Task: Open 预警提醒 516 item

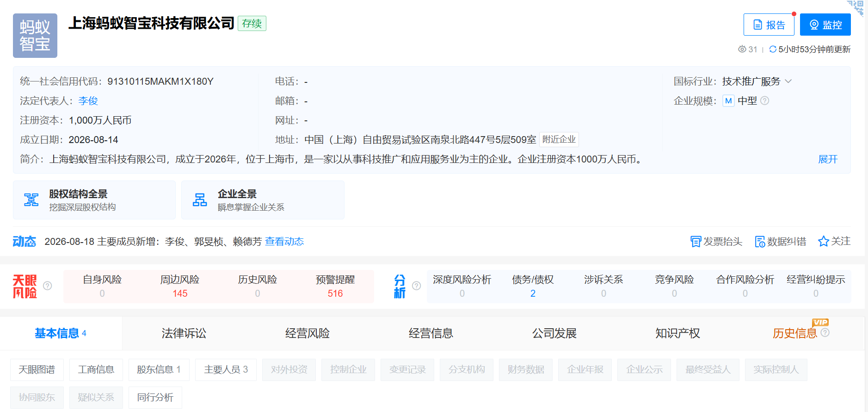Action: click(335, 286)
